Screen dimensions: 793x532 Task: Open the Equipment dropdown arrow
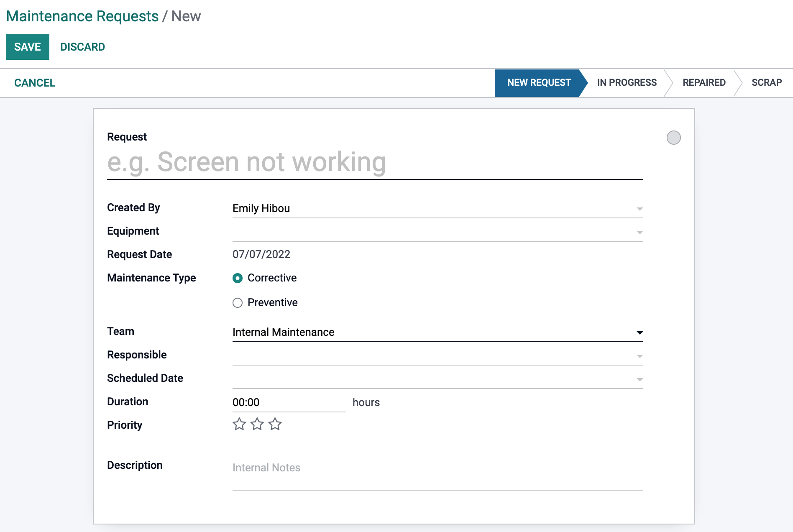coord(640,232)
